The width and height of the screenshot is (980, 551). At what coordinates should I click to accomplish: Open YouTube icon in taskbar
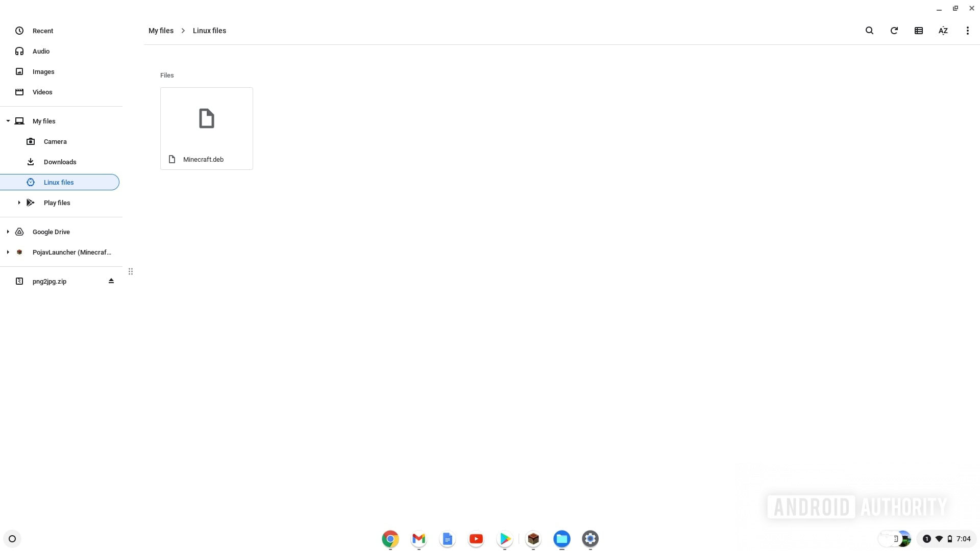(476, 538)
